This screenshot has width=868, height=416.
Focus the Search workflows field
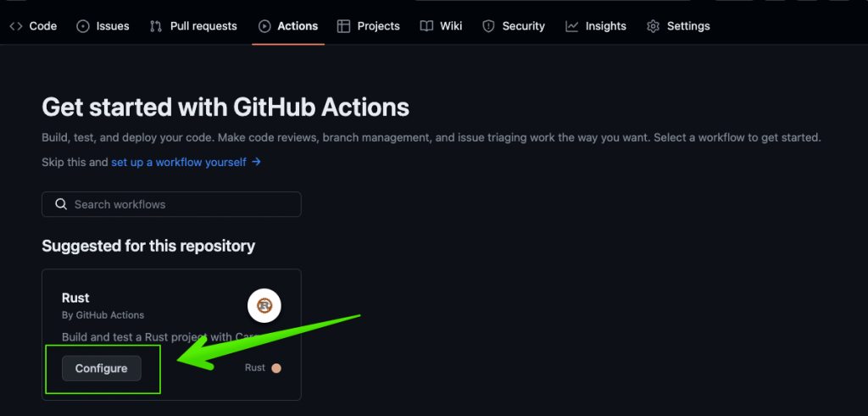171,204
